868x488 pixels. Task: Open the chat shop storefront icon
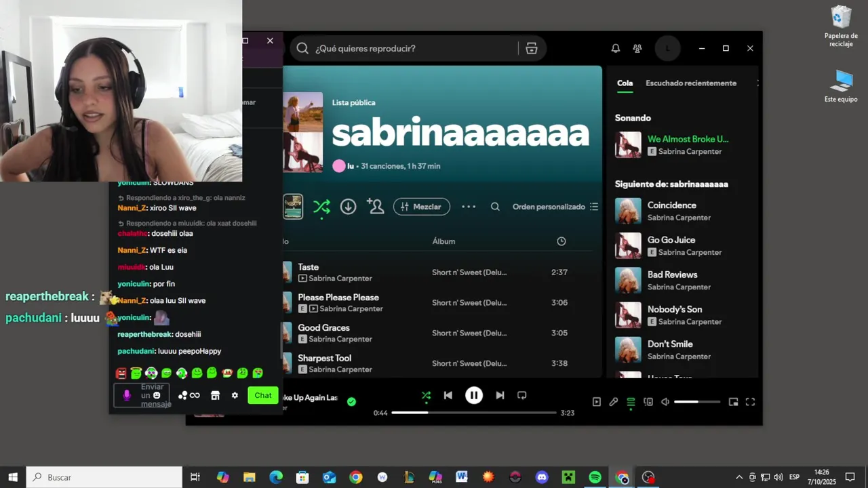click(215, 395)
